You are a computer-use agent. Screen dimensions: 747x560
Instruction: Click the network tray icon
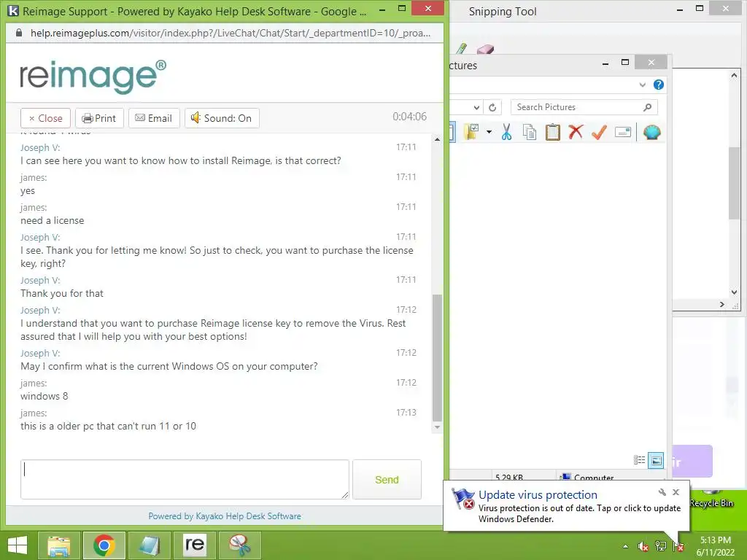tap(660, 546)
